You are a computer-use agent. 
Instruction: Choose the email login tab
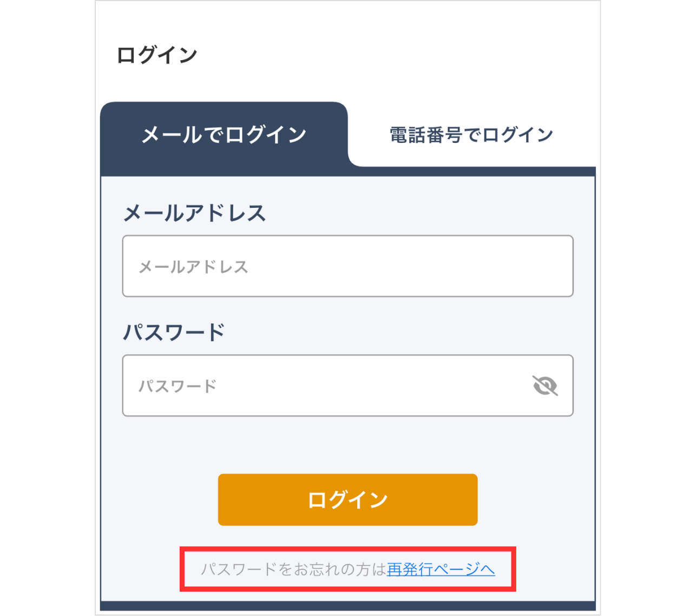pos(224,135)
